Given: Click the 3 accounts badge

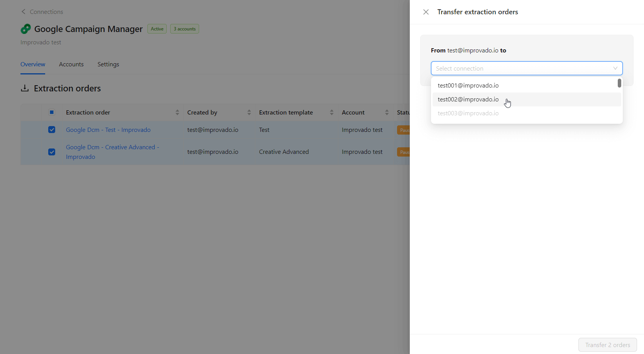Looking at the screenshot, I should coord(184,29).
